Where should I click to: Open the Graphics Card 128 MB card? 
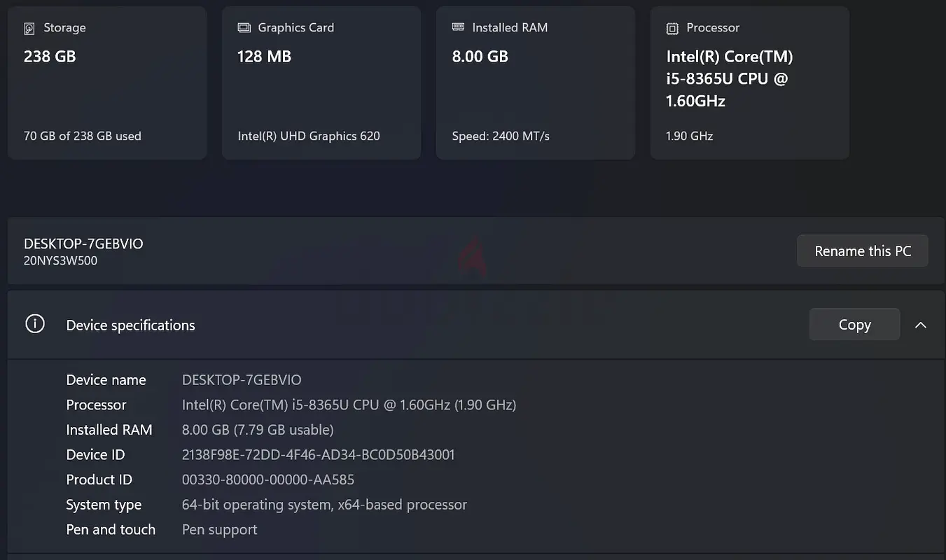(x=321, y=83)
